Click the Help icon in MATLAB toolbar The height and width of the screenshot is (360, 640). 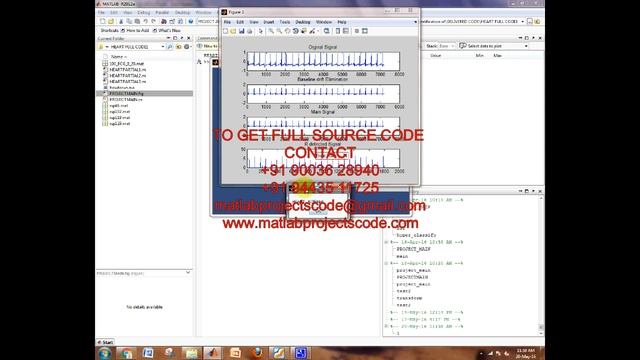point(191,21)
